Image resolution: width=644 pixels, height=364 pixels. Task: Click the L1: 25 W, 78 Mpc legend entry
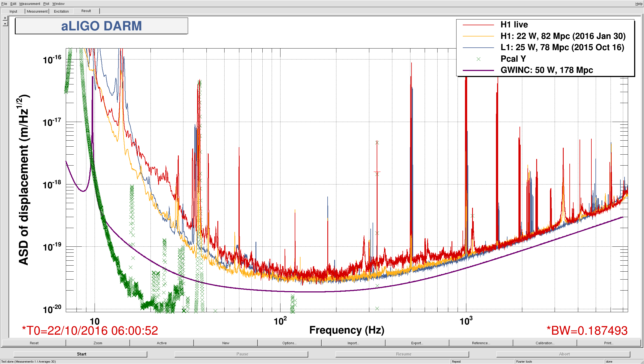tap(562, 47)
